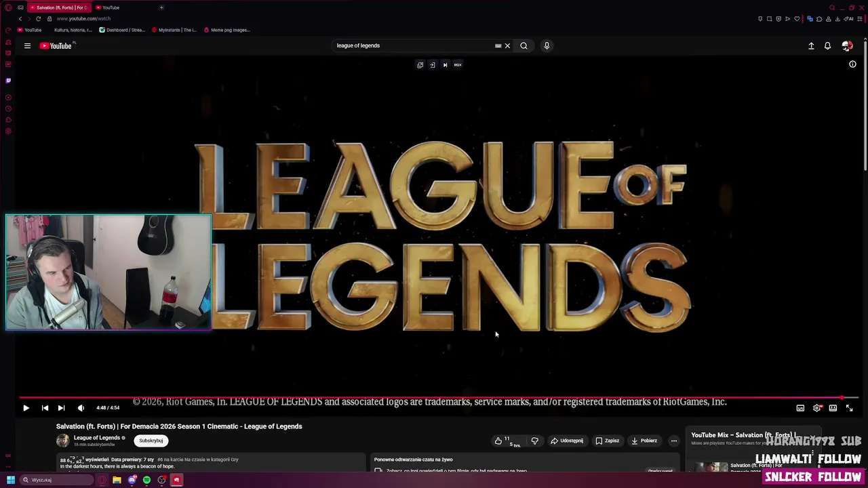This screenshot has width=868, height=488.
Task: Click the www.youtube.com/watch address bar
Action: 83,19
